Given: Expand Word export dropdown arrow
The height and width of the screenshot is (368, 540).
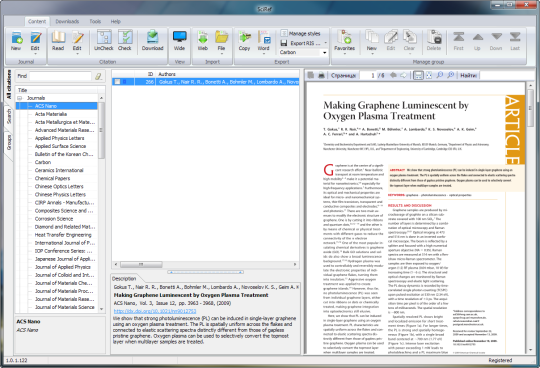Looking at the screenshot, I should [x=263, y=53].
